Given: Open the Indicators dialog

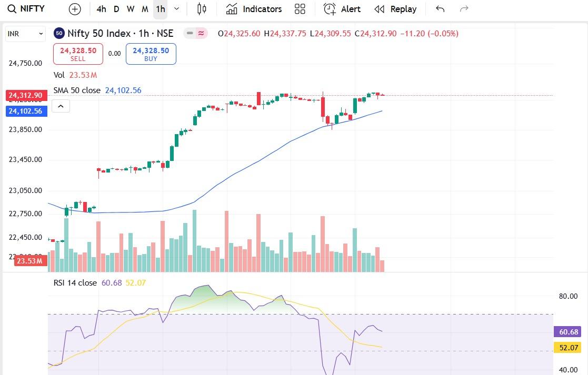Looking at the screenshot, I should click(x=254, y=9).
